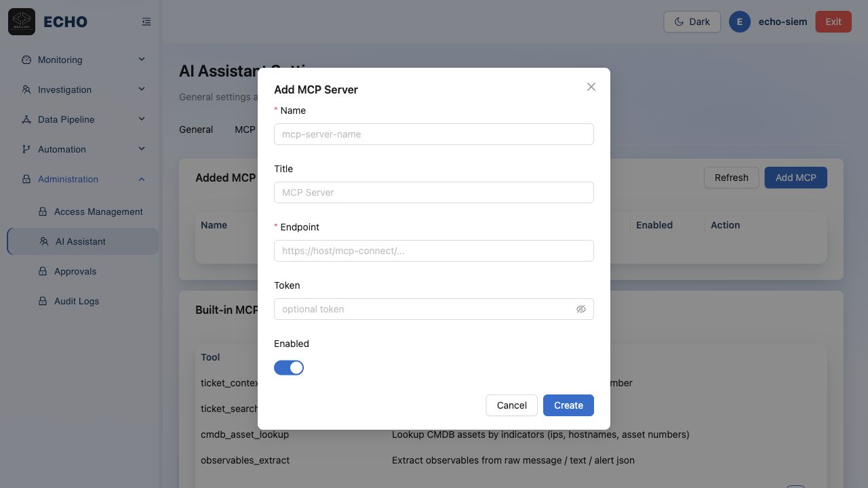Click the red Exit button
Viewport: 868px width, 488px height.
click(833, 22)
